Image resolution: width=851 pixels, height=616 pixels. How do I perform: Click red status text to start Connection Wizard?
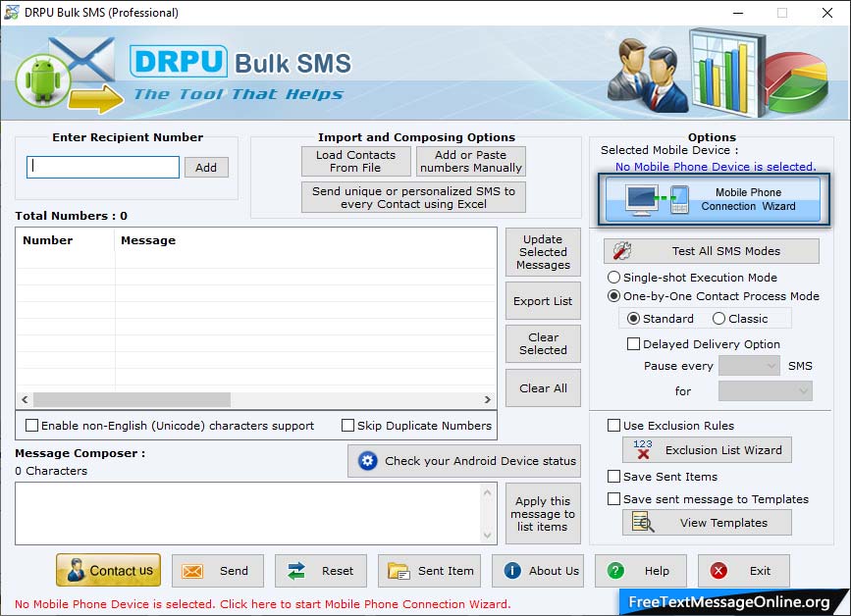[263, 604]
